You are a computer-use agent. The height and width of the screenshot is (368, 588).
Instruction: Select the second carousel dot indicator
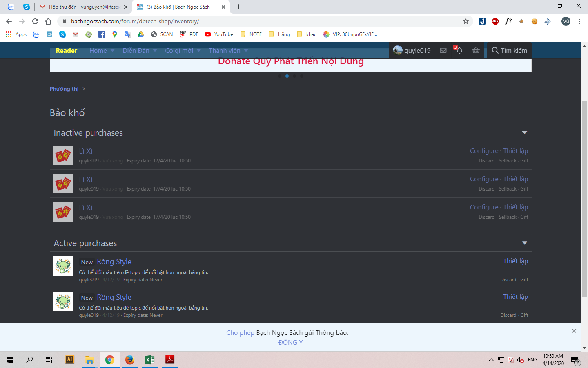point(287,76)
